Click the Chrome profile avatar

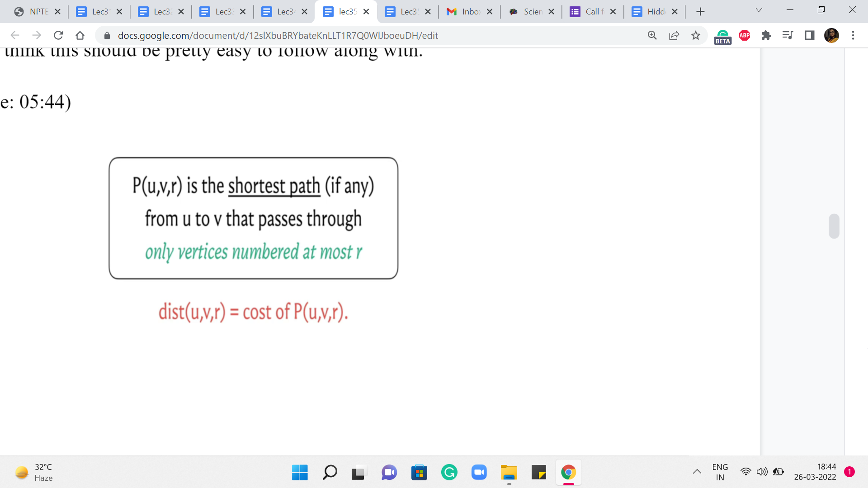tap(831, 35)
